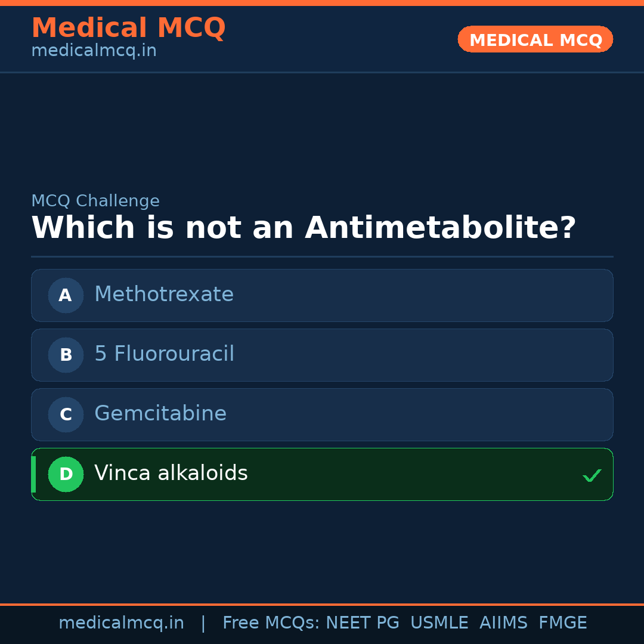Click the AIIMS footer text
The image size is (644, 644).
coord(503,623)
